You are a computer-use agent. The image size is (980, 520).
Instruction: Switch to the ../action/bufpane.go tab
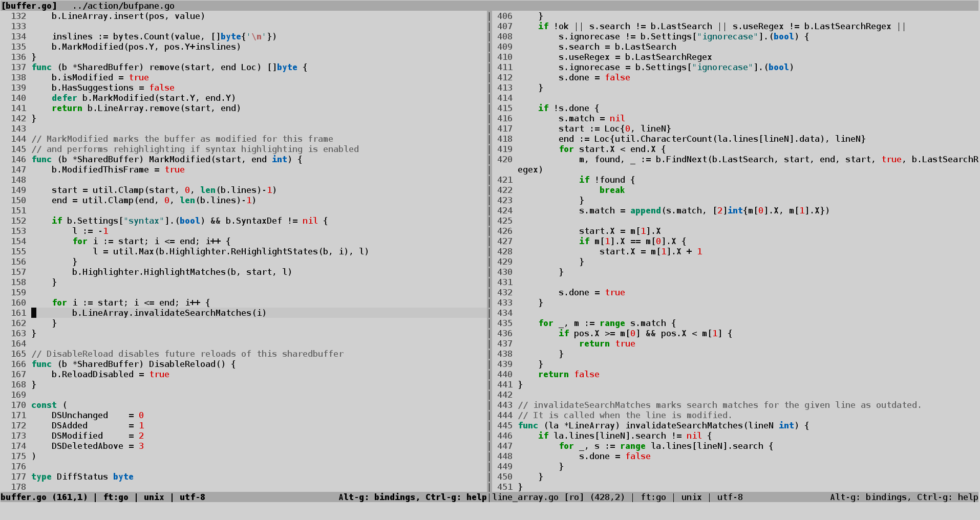(x=123, y=6)
